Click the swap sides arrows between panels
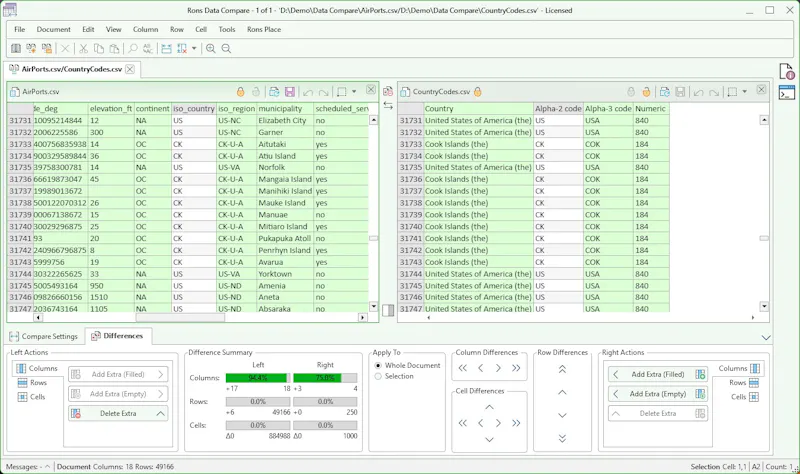This screenshot has width=800, height=474. (388, 106)
